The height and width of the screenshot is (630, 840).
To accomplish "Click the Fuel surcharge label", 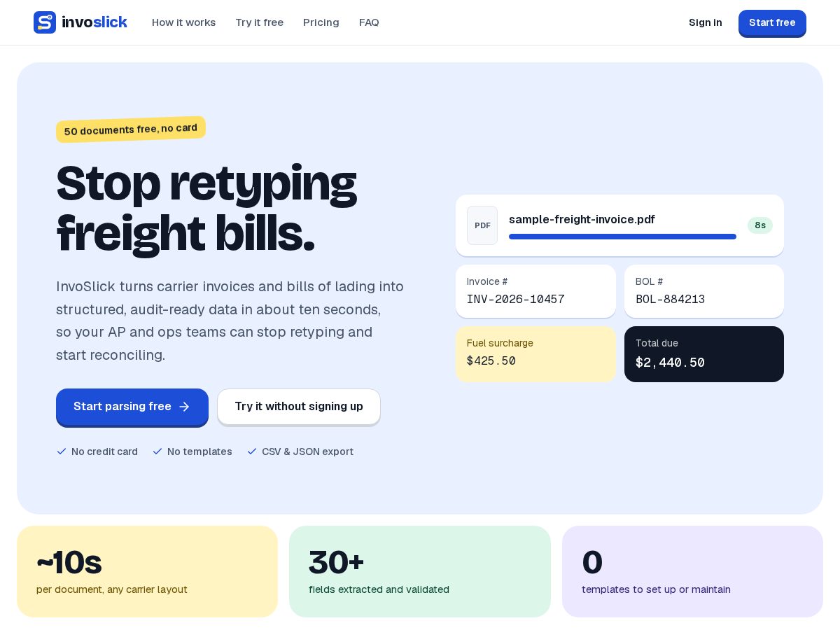I will coord(500,343).
